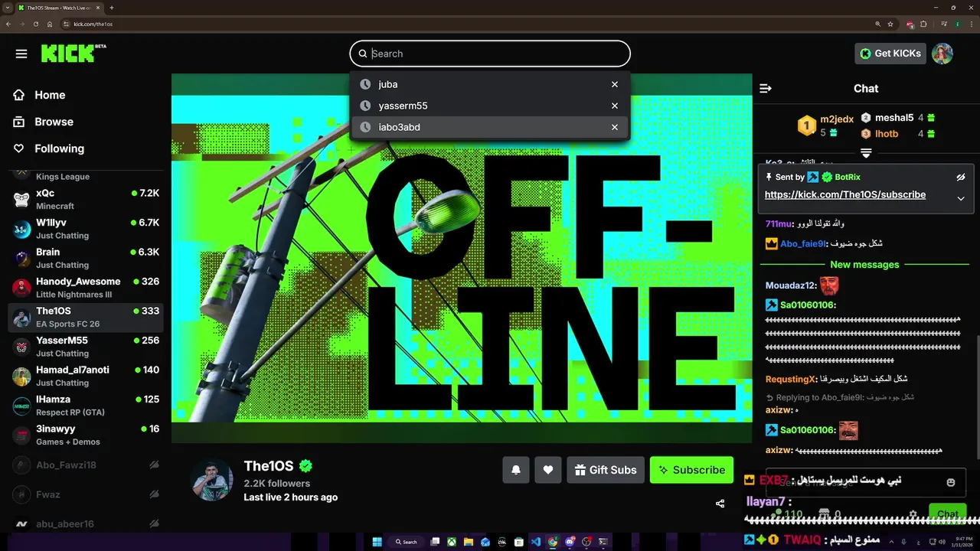Click username Mouadaz12 in chat
The image size is (980, 551).
pyautogui.click(x=790, y=285)
